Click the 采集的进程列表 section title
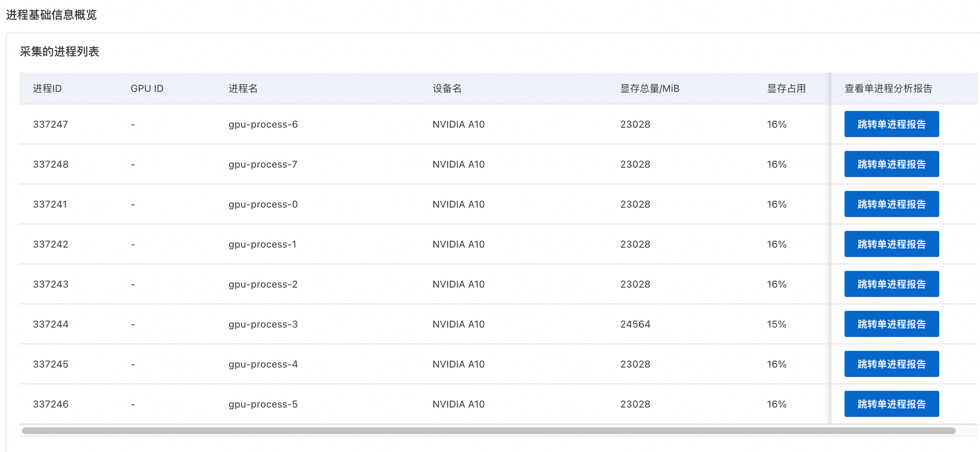Screen dimensions: 980x452 tap(60, 52)
